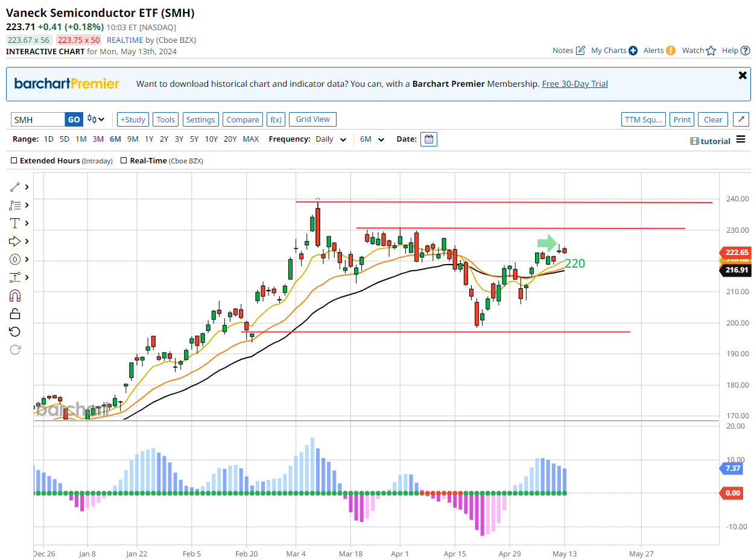Expand the measure tool submenu chevron

point(27,278)
